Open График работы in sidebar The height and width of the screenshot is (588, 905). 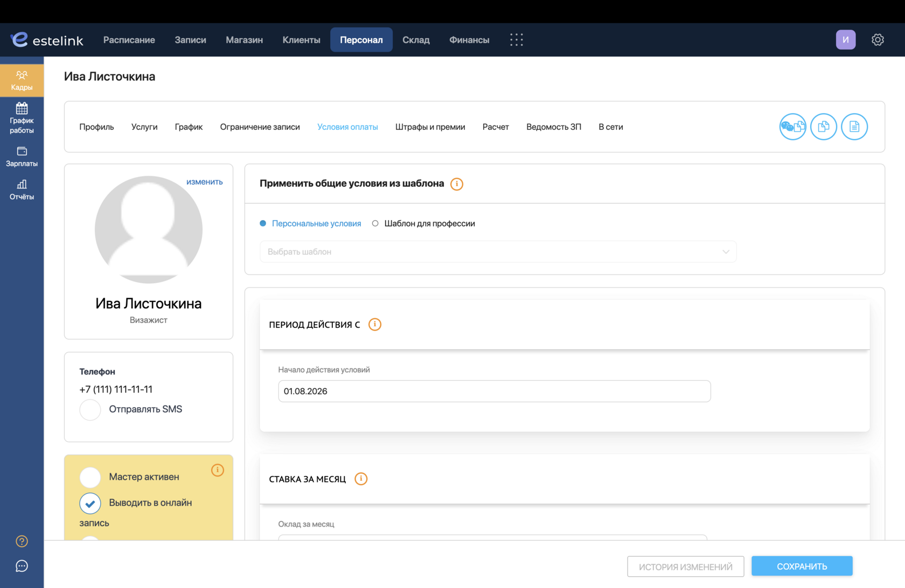click(22, 118)
